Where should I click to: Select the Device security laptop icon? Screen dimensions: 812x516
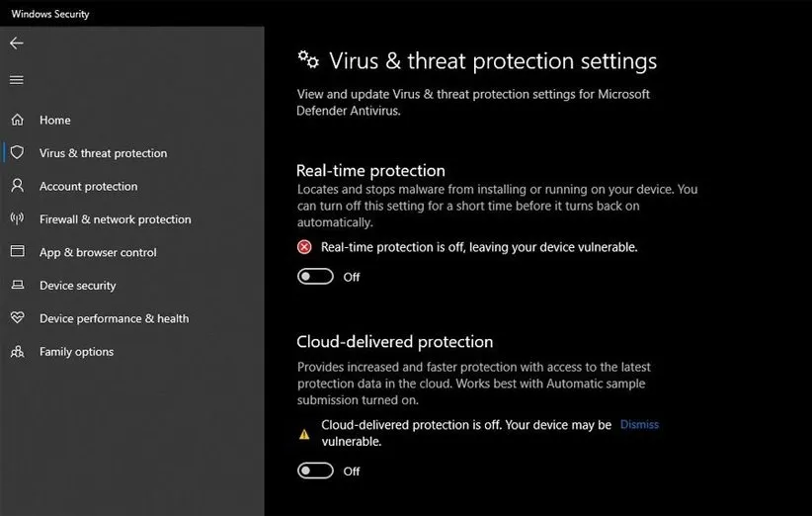(17, 286)
